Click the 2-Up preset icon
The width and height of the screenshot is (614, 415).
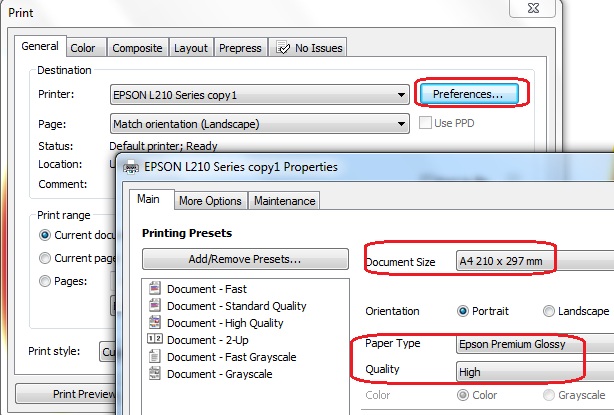155,339
